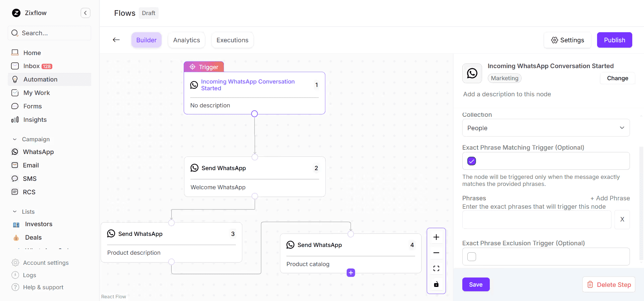The image size is (644, 301).
Task: Switch to the Executions tab
Action: 232,40
